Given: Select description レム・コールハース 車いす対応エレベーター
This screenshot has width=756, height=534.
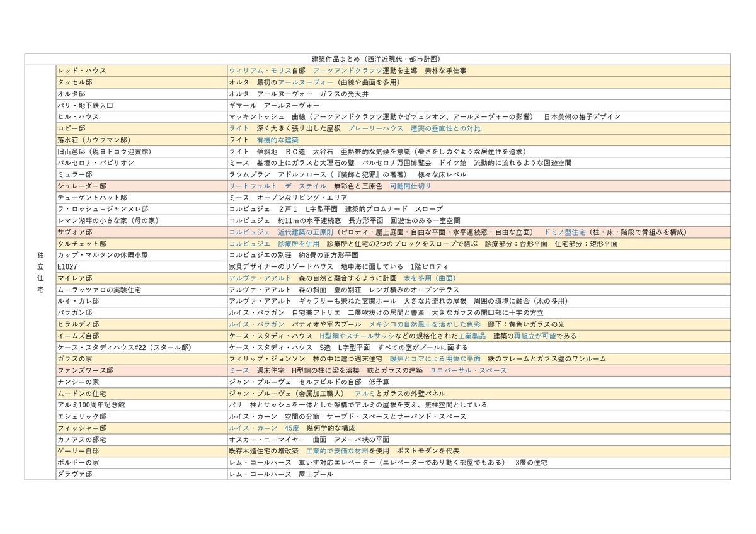Looking at the screenshot, I should coord(479,462).
